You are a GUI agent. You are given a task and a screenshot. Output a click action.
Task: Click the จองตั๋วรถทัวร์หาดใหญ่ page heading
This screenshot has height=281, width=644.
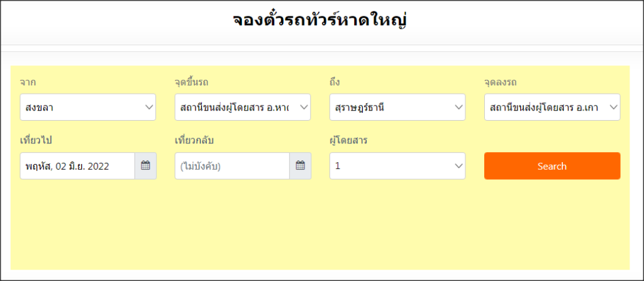(321, 20)
